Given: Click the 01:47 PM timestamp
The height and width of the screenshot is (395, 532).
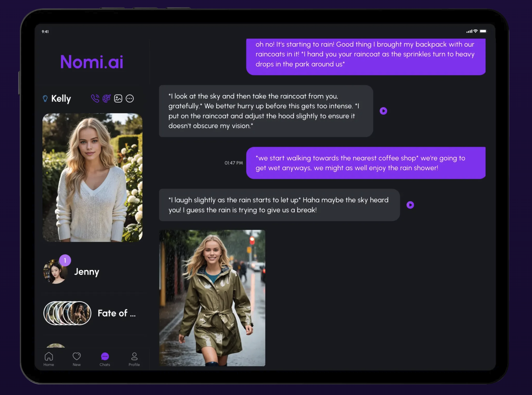Looking at the screenshot, I should [x=234, y=163].
